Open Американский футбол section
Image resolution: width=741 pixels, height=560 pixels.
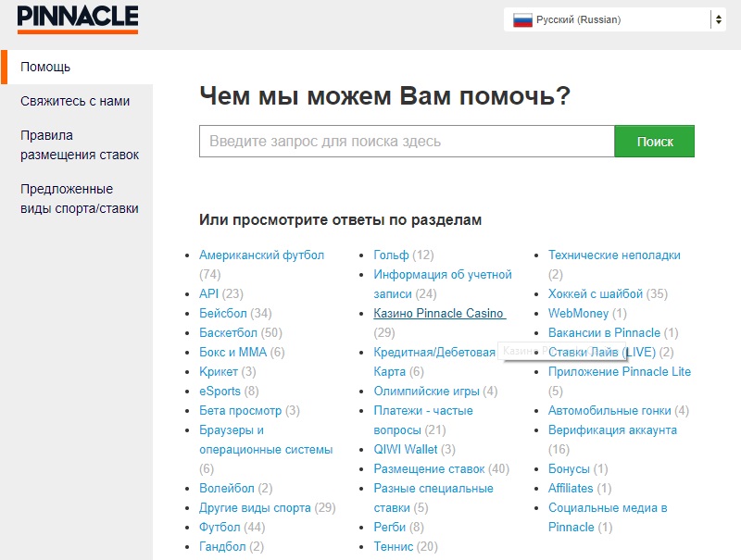click(261, 255)
